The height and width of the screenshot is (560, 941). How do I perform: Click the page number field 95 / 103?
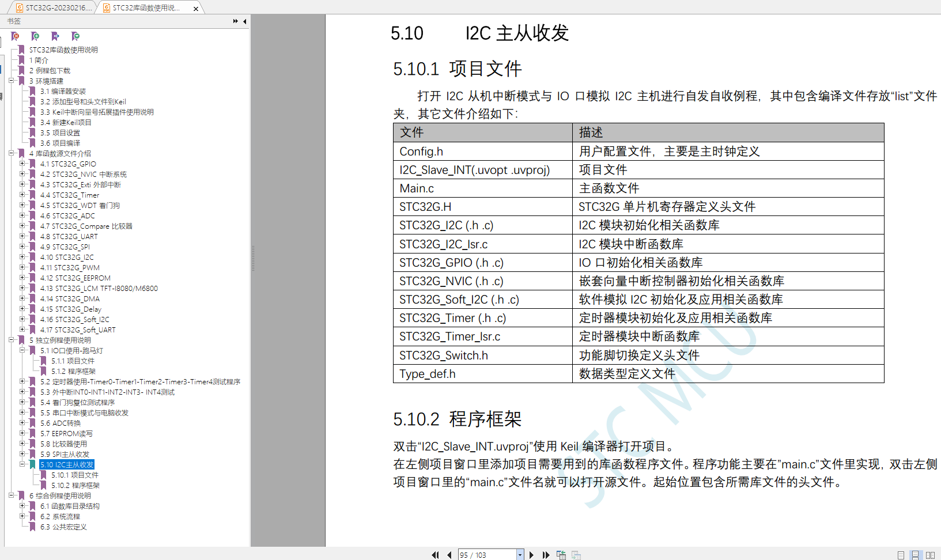point(487,555)
